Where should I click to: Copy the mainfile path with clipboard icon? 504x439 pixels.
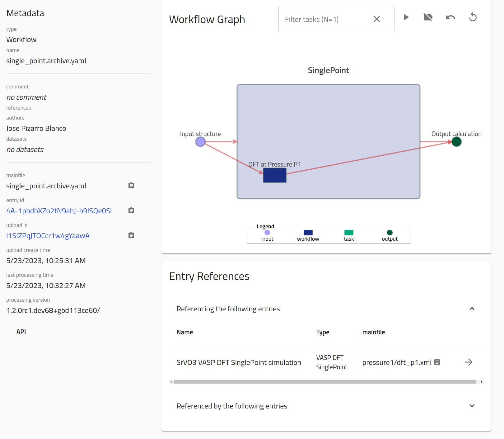coord(131,186)
